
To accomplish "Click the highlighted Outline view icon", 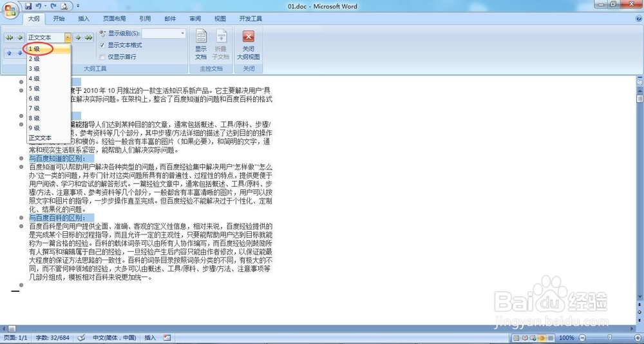I will pos(542,338).
